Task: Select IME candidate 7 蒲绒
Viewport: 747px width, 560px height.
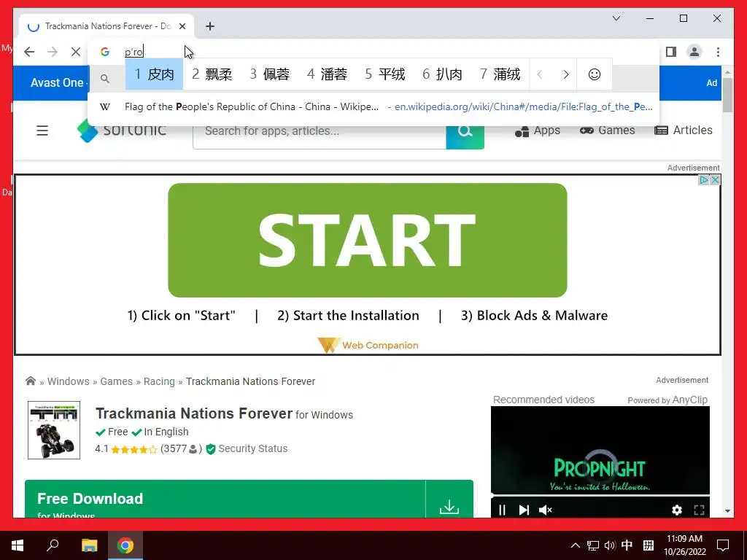Action: (500, 74)
